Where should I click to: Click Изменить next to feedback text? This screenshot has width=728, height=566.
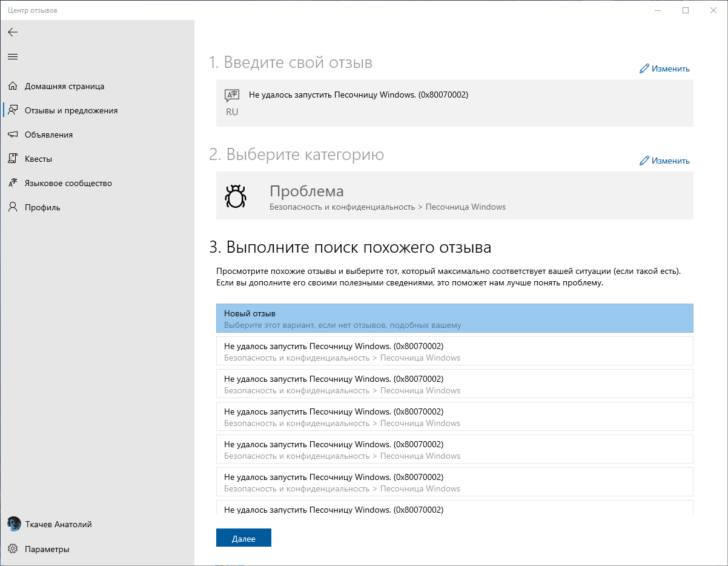click(664, 68)
